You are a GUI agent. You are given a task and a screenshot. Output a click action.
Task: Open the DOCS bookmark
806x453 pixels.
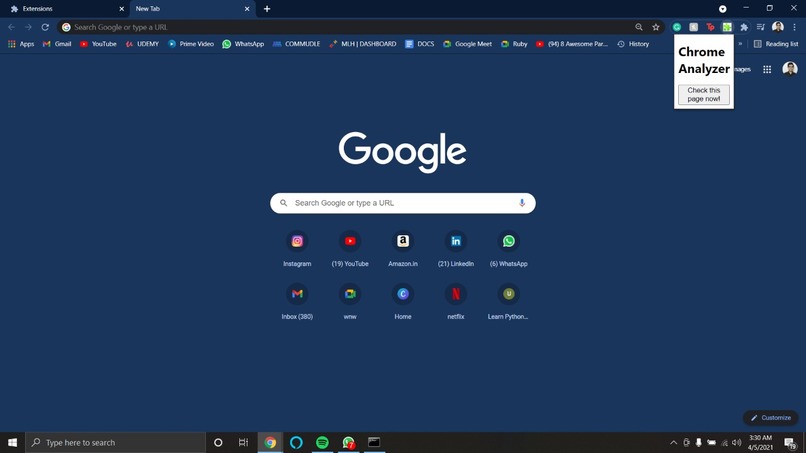coord(419,44)
